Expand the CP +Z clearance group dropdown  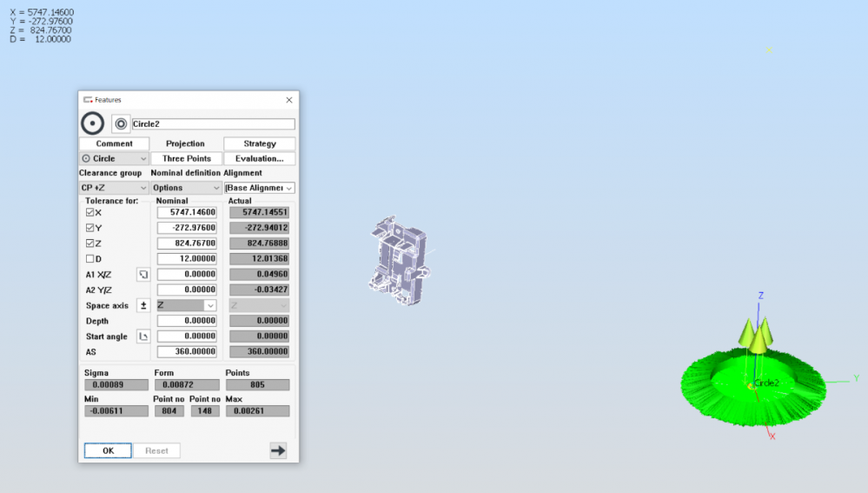click(x=114, y=188)
